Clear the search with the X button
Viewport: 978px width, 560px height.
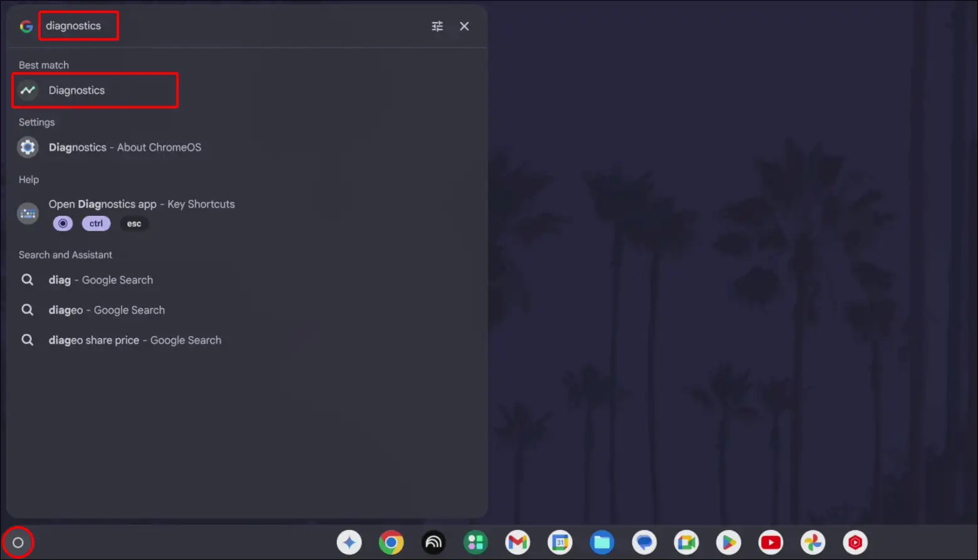(x=464, y=26)
